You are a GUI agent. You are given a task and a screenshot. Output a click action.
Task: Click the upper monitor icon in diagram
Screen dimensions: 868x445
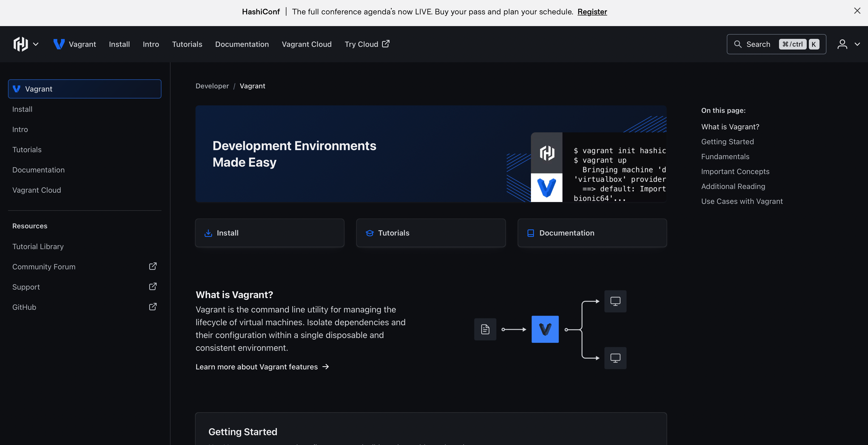[x=615, y=301]
